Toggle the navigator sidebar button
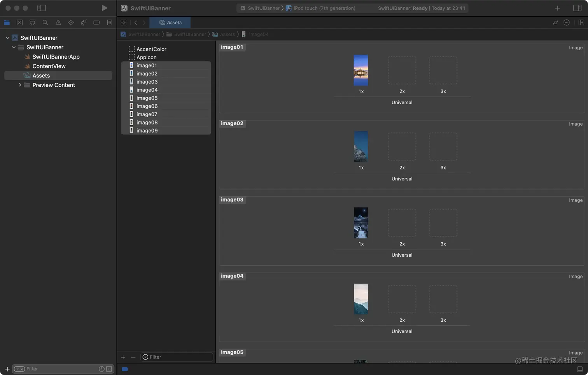The height and width of the screenshot is (375, 588). [x=42, y=8]
